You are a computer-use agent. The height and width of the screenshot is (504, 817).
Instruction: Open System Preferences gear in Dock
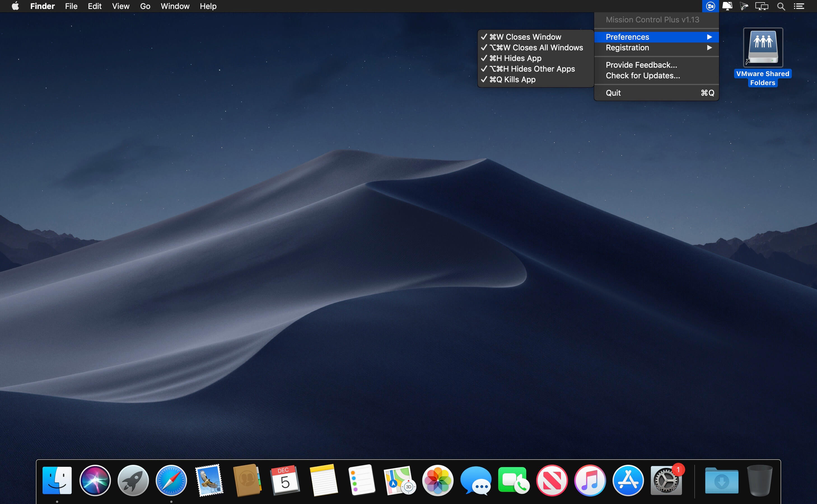point(666,480)
